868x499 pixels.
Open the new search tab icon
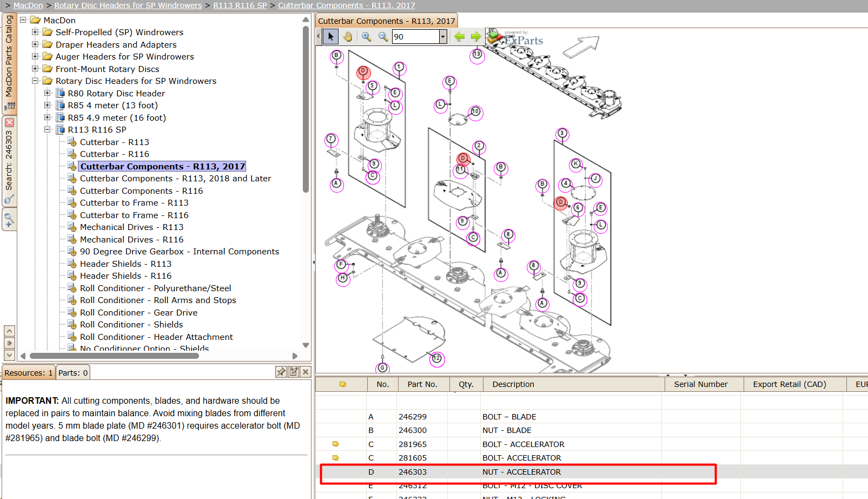click(9, 220)
